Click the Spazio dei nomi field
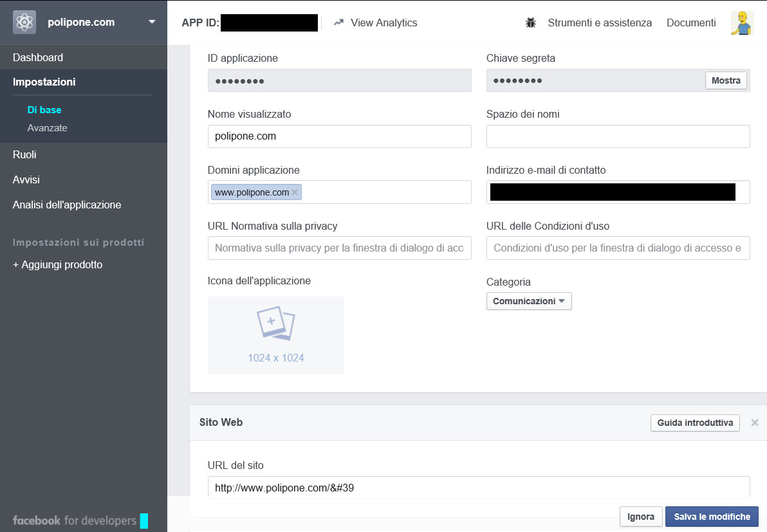Image resolution: width=767 pixels, height=532 pixels. click(618, 136)
